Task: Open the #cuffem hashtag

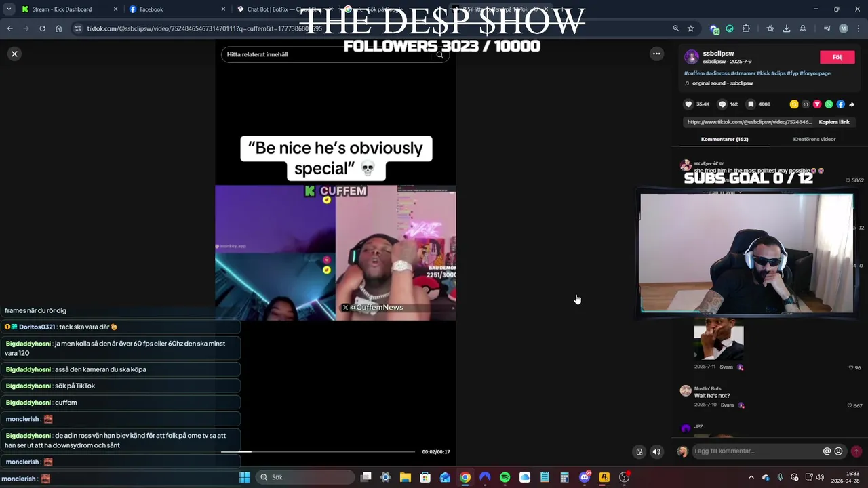Action: click(694, 73)
